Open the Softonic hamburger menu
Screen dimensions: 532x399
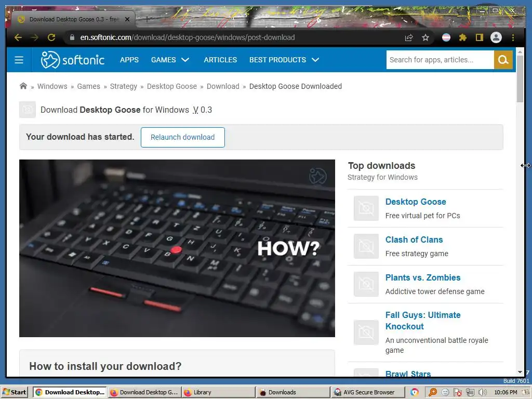point(19,60)
